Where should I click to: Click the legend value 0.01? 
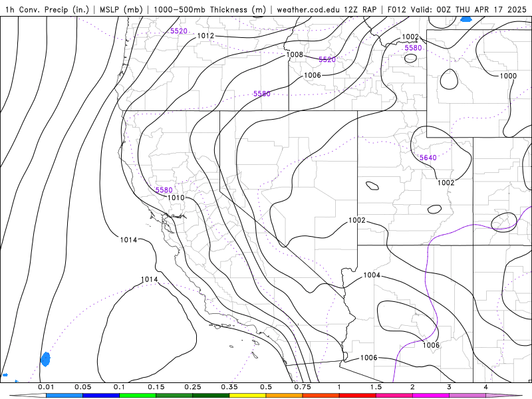click(46, 387)
